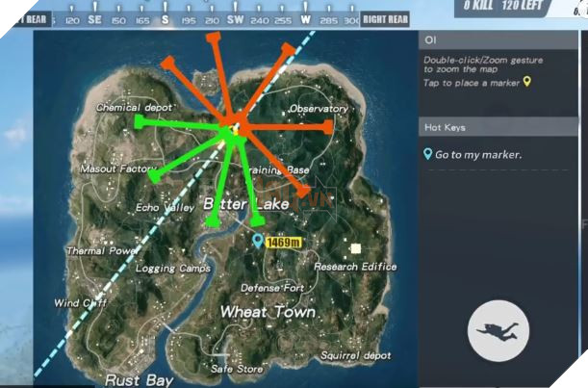The image size is (588, 388).
Task: Click the OI panel header
Action: tap(499, 40)
